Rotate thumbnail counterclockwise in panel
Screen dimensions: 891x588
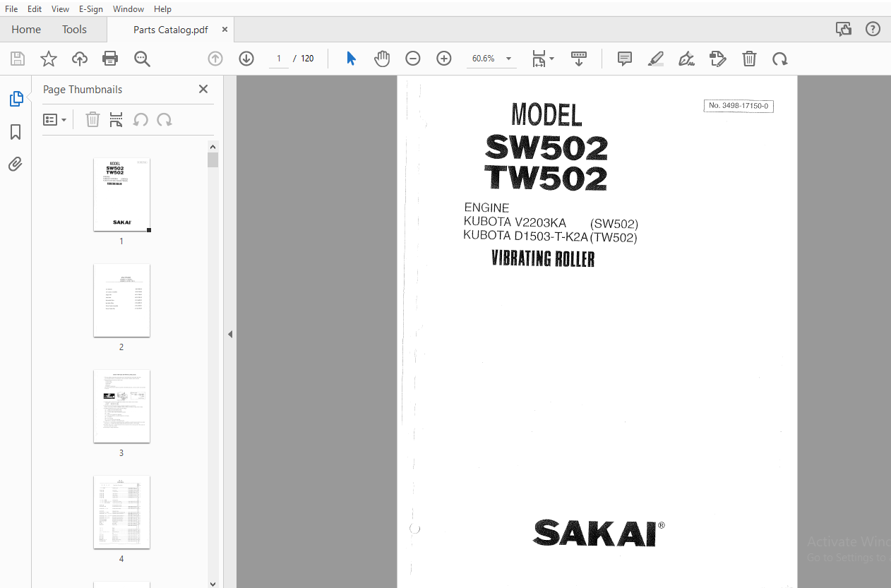(140, 119)
